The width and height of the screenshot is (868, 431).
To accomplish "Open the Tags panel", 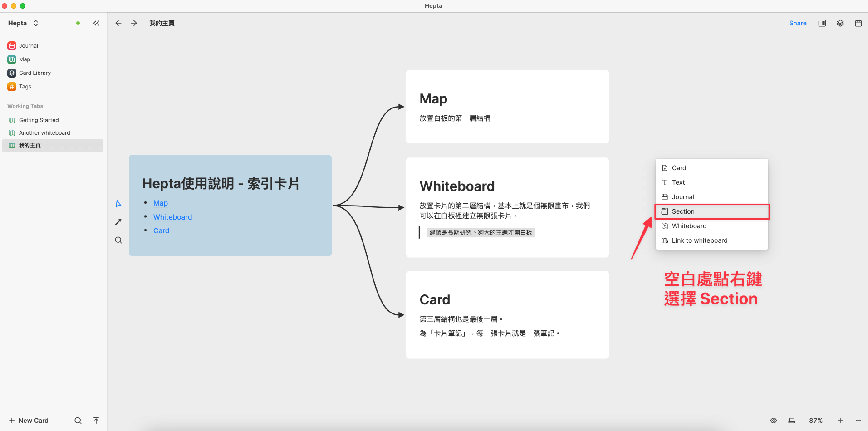I will click(25, 86).
